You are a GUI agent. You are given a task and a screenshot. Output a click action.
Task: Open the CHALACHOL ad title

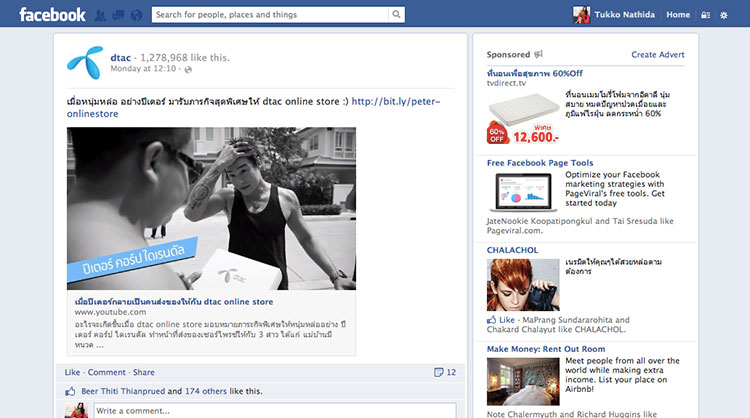click(x=512, y=250)
